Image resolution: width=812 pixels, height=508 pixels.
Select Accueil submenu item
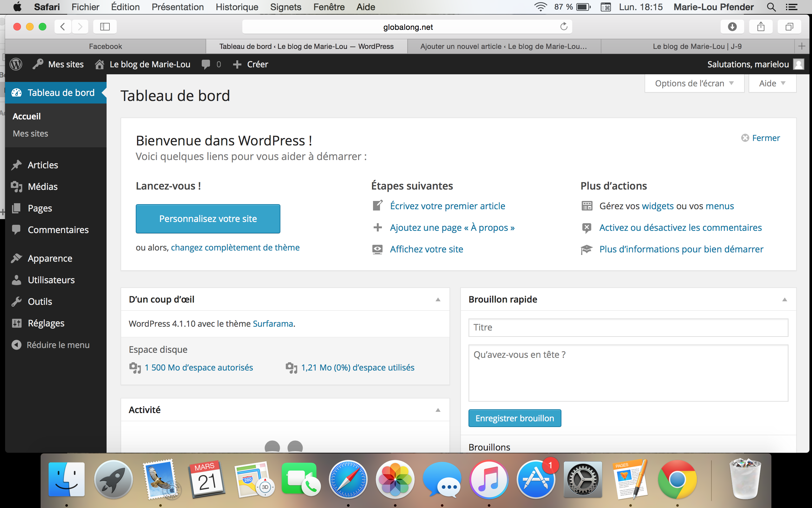click(x=27, y=116)
